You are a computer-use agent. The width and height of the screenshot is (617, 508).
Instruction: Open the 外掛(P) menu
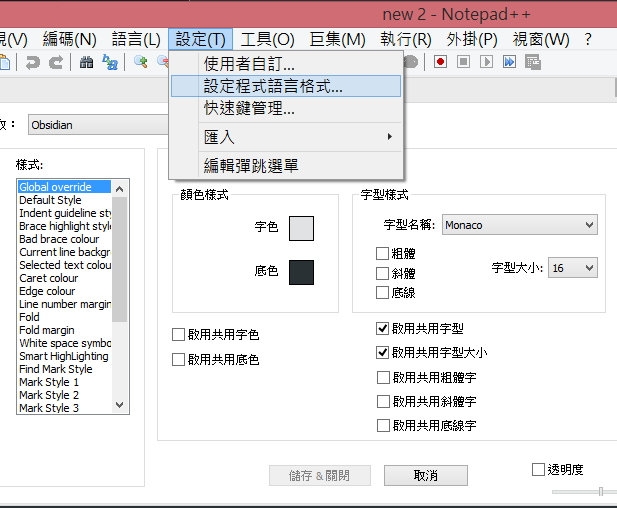(x=472, y=39)
